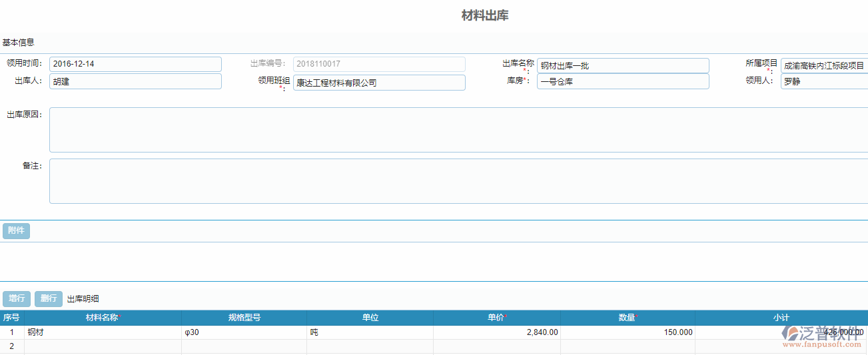The height and width of the screenshot is (355, 868).
Task: Focus the 备注 remarks text area
Action: click(x=458, y=181)
